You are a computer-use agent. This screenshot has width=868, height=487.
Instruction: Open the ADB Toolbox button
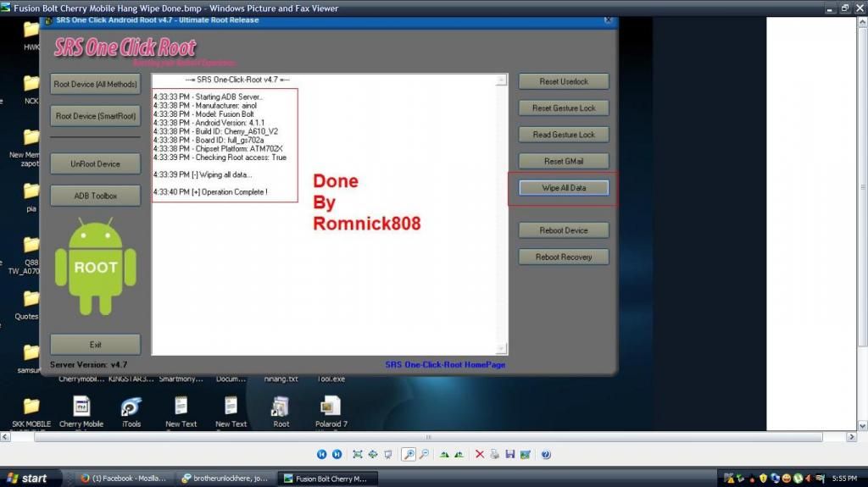[95, 196]
